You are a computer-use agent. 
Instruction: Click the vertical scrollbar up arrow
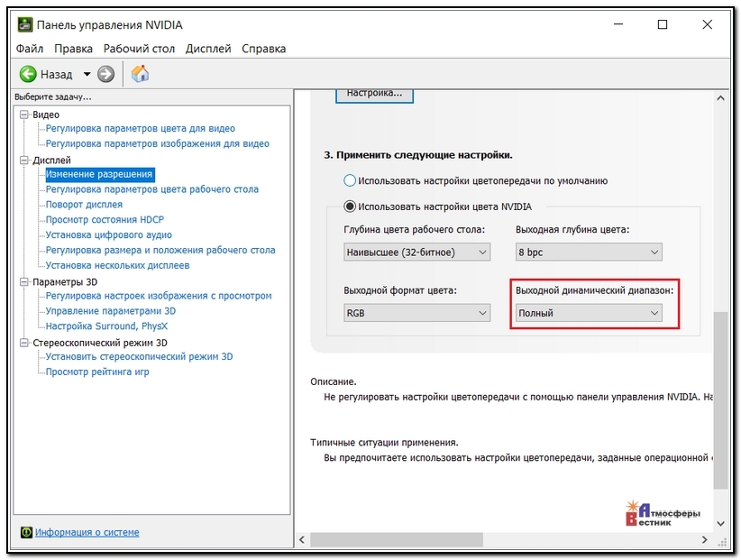pos(720,98)
